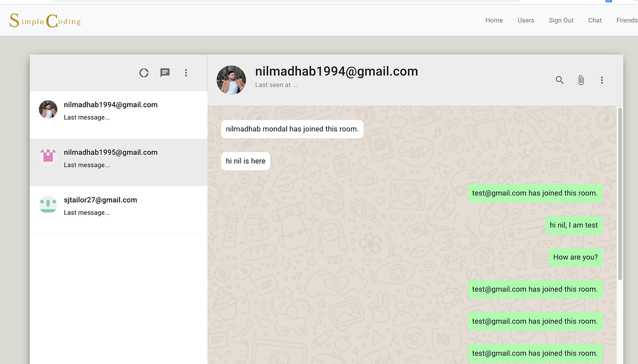The width and height of the screenshot is (638, 364).
Task: Switch to the Chat section
Action: click(x=594, y=20)
